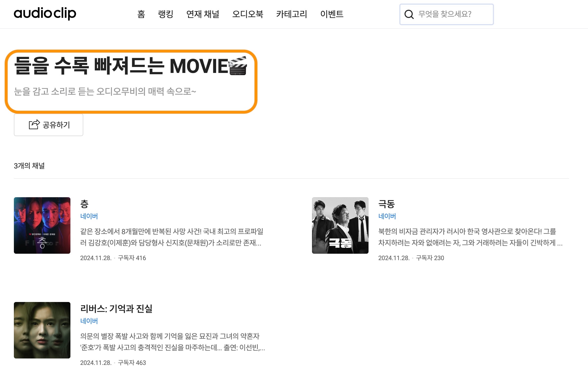
Task: Click the 구독자 463 text
Action: tap(132, 363)
